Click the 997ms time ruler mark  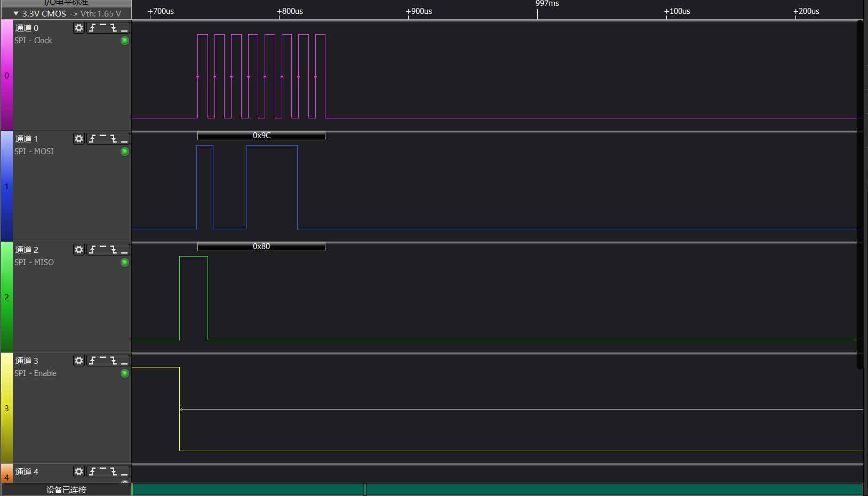[x=547, y=4]
